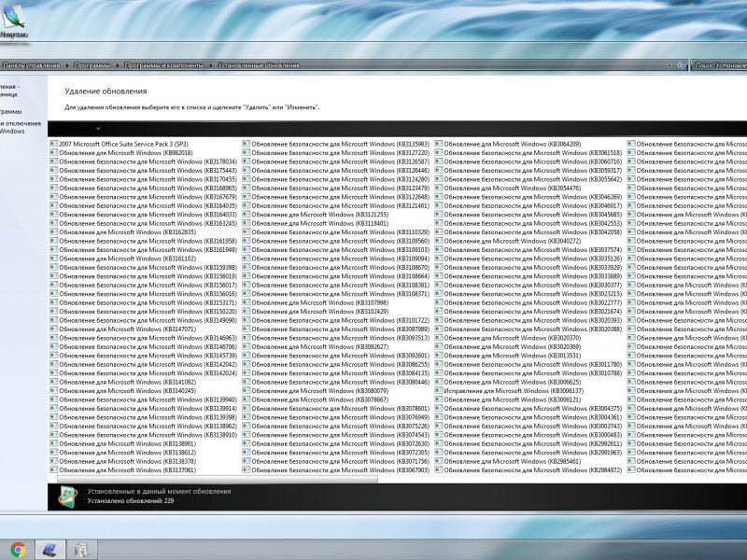Click the horizontal scrollbar below the updates list
This screenshot has height=560, width=747.
click(218, 479)
